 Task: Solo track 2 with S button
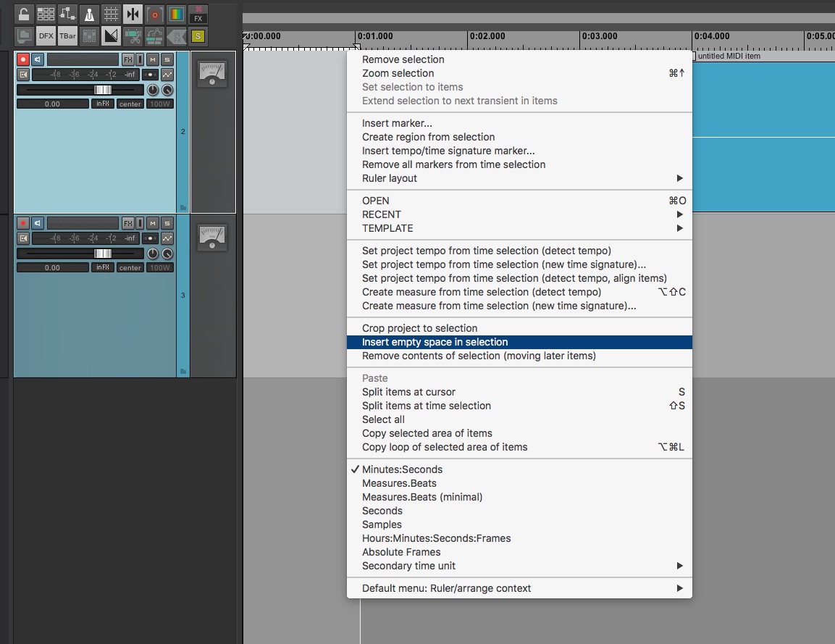pyautogui.click(x=167, y=59)
